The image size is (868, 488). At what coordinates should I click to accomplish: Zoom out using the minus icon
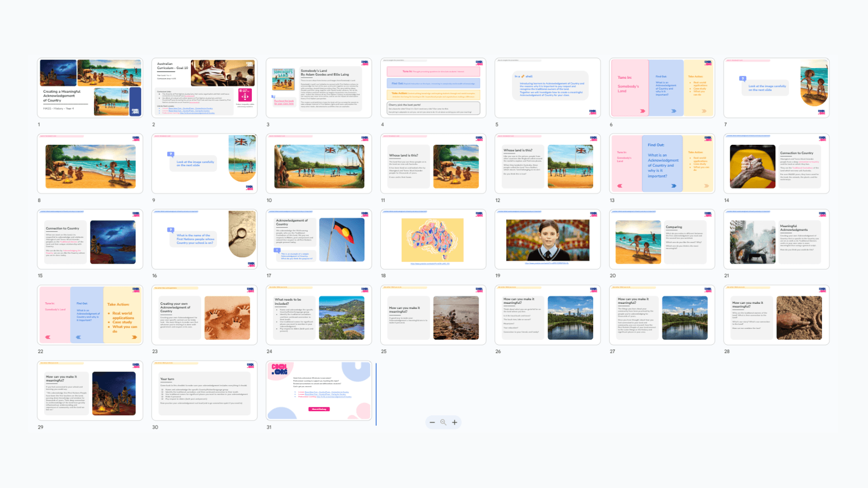[x=432, y=422]
